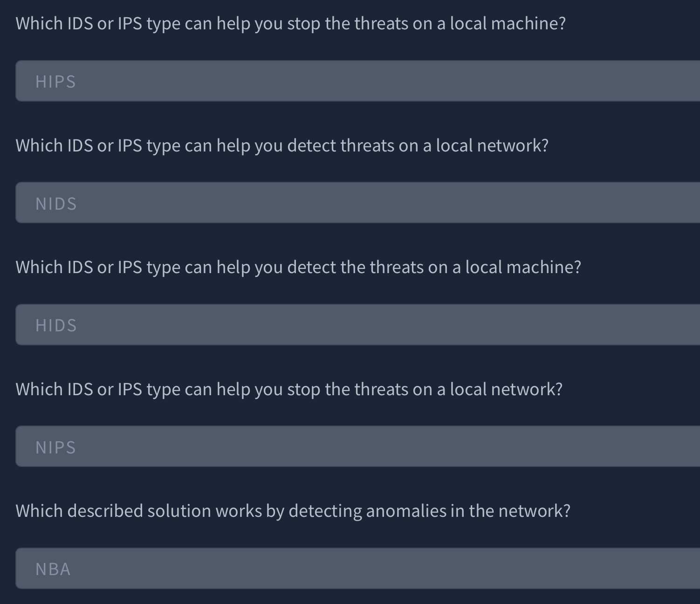Activate the HIDS answer input field

358,325
